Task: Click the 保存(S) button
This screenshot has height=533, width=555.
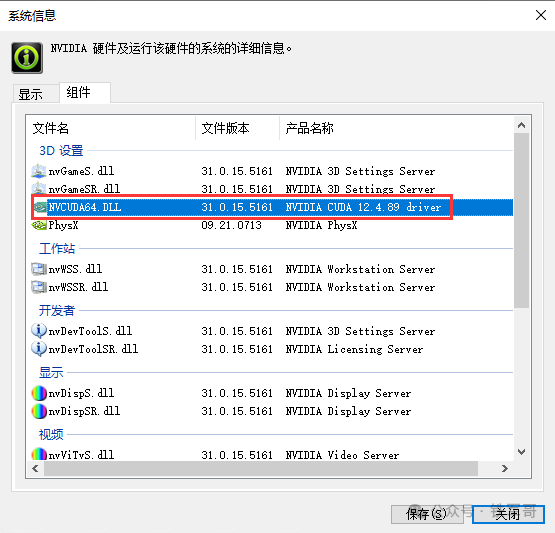Action: coord(427,514)
